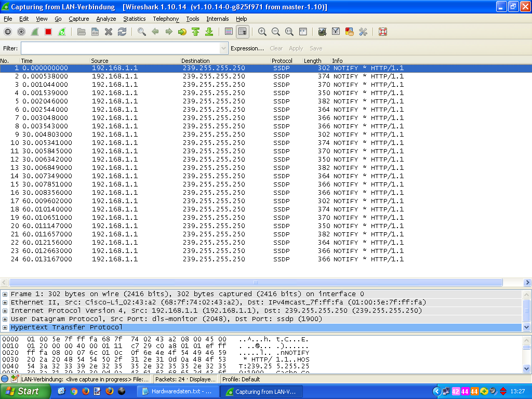Expand Hypertext Transfer Protocol node
The width and height of the screenshot is (532, 399).
tap(5, 327)
